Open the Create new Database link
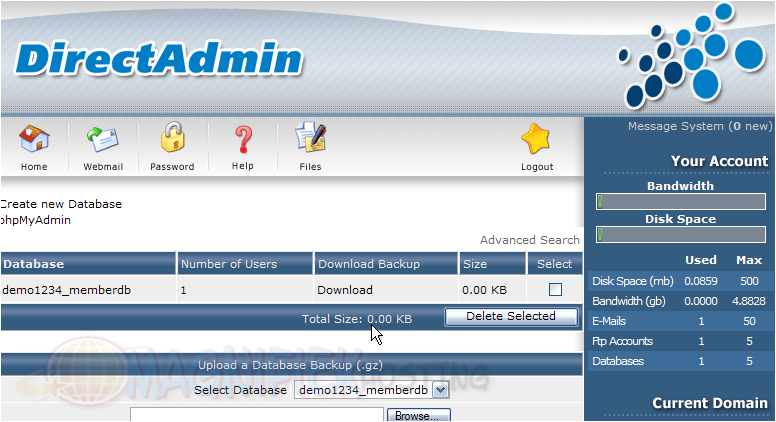776x422 pixels. (x=60, y=204)
